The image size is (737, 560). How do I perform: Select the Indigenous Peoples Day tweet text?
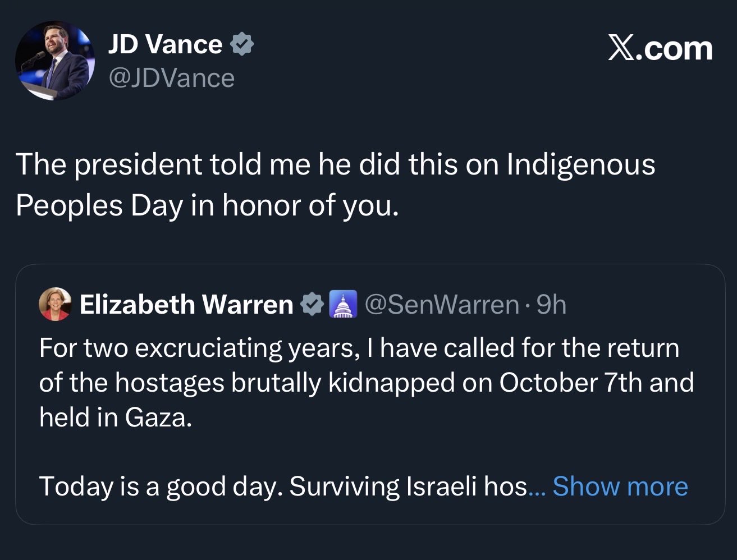(x=336, y=185)
